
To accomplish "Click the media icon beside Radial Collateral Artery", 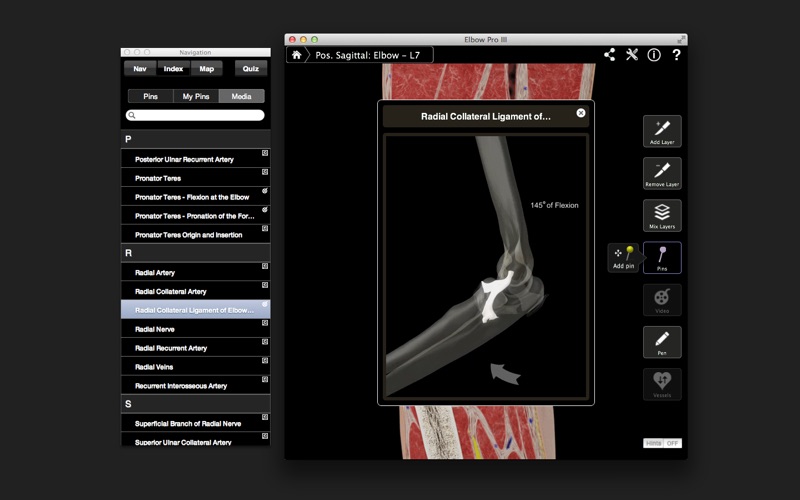I will pos(265,285).
